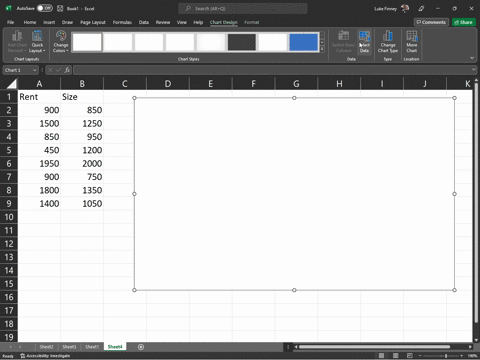Click Accessibility: Investigate status item

pos(45,356)
